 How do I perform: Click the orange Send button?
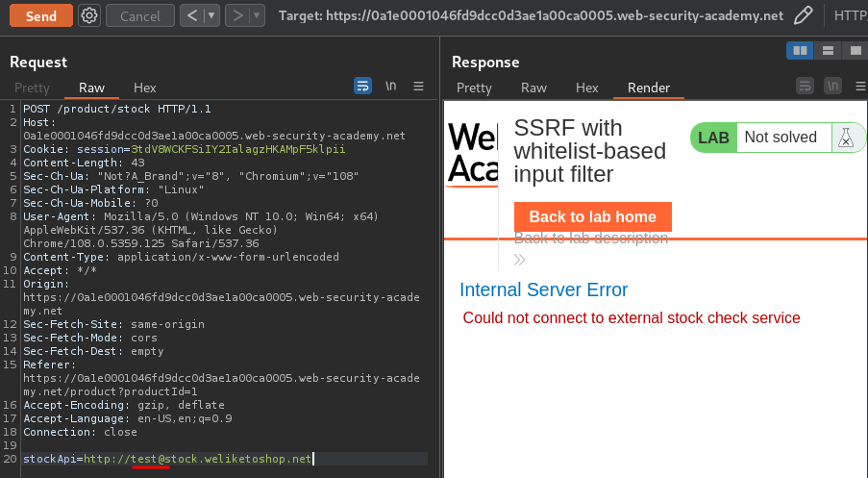pos(41,16)
